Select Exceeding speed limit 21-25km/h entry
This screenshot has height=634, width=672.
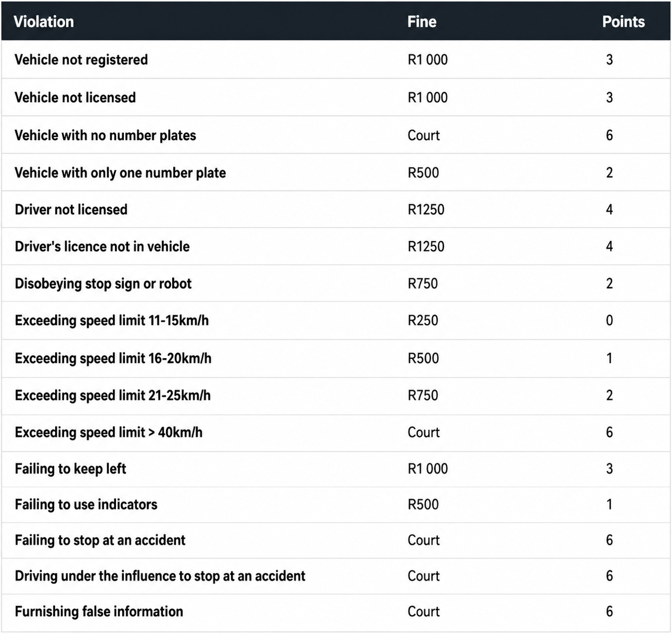coord(113,396)
